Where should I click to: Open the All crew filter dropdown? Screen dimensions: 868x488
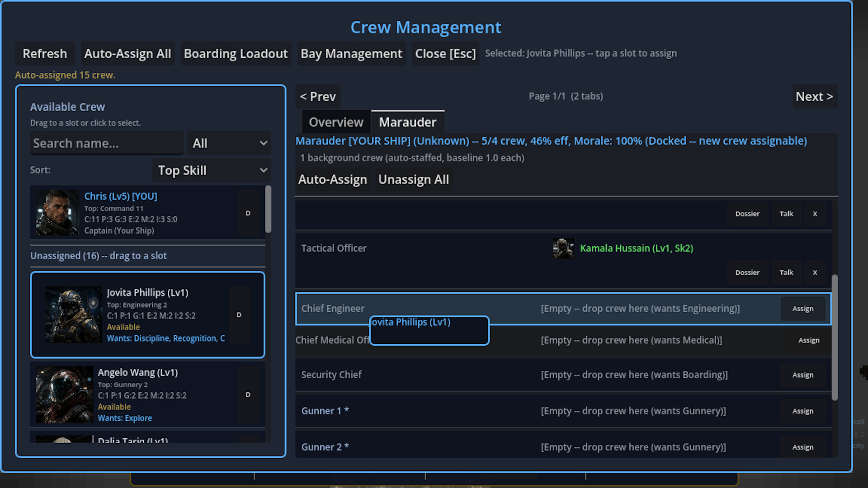pyautogui.click(x=229, y=143)
